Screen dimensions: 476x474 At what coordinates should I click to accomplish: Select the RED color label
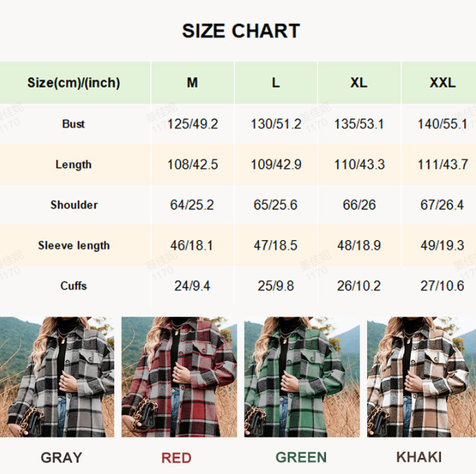pyautogui.click(x=176, y=458)
